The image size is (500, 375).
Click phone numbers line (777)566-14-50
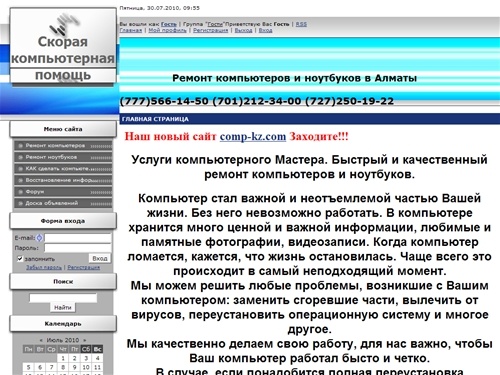click(x=257, y=101)
